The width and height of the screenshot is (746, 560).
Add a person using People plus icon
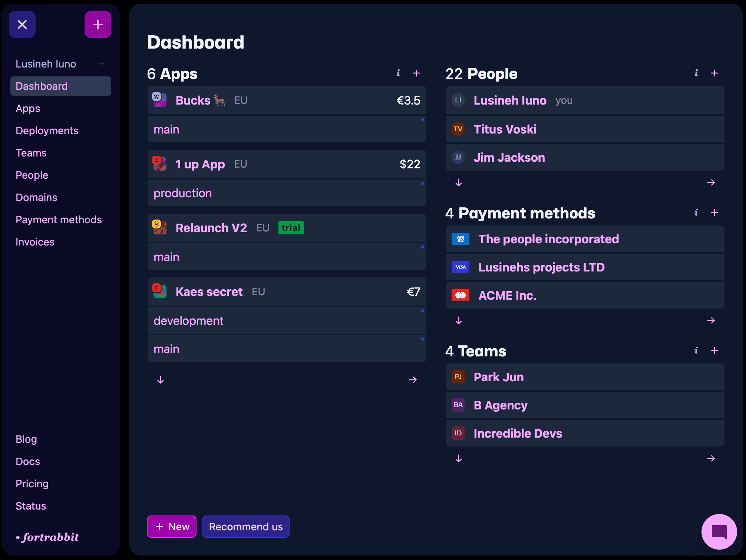[714, 73]
